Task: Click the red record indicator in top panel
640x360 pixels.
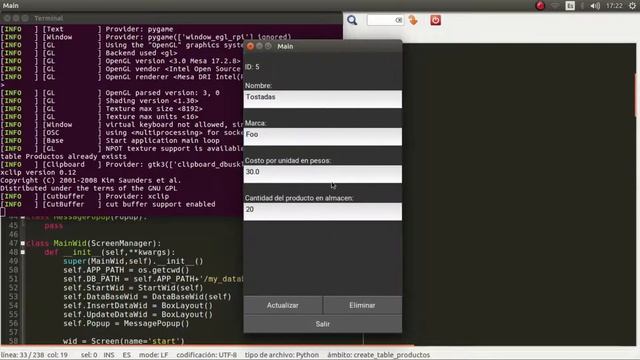Action: click(540, 5)
